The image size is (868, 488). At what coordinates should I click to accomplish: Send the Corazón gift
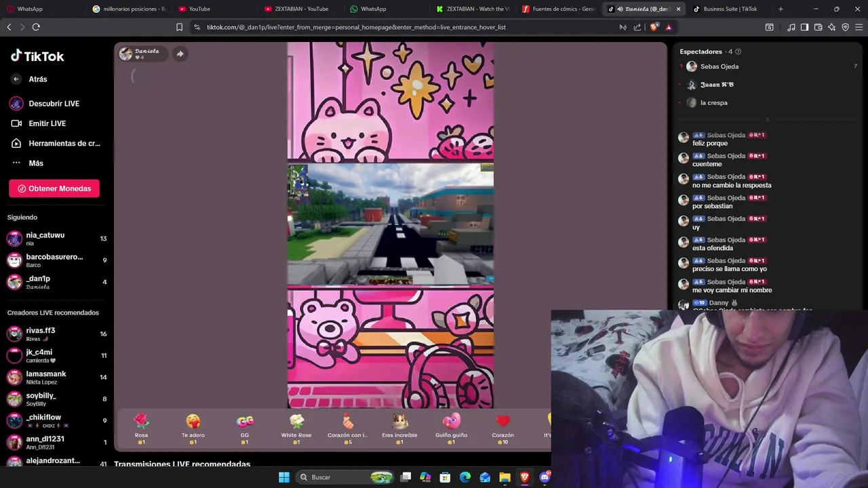pyautogui.click(x=502, y=428)
